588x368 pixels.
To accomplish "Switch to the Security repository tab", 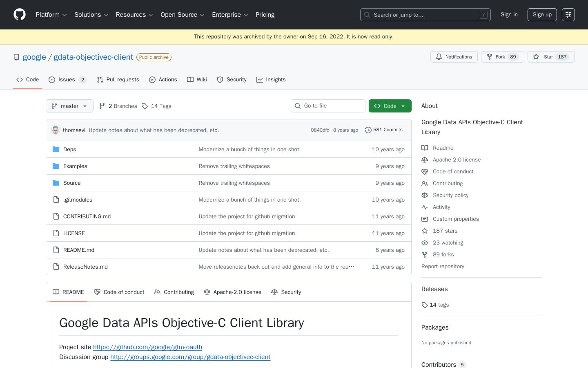I will tap(232, 80).
